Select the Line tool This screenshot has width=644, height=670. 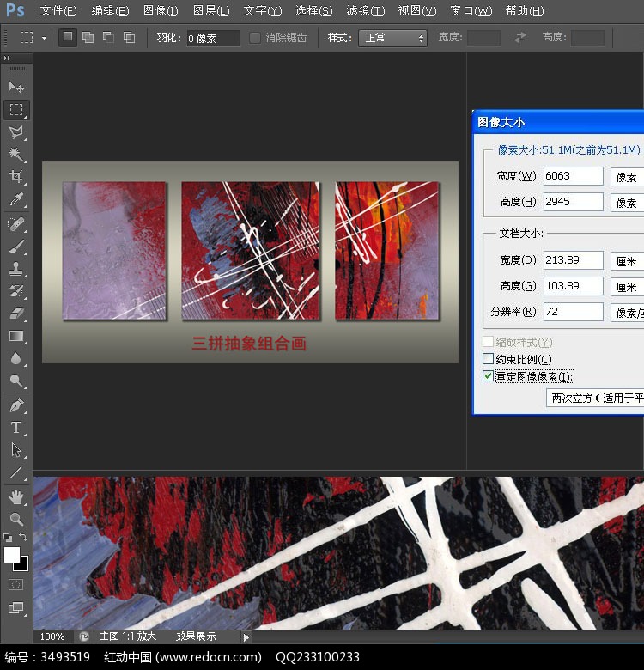[x=16, y=472]
